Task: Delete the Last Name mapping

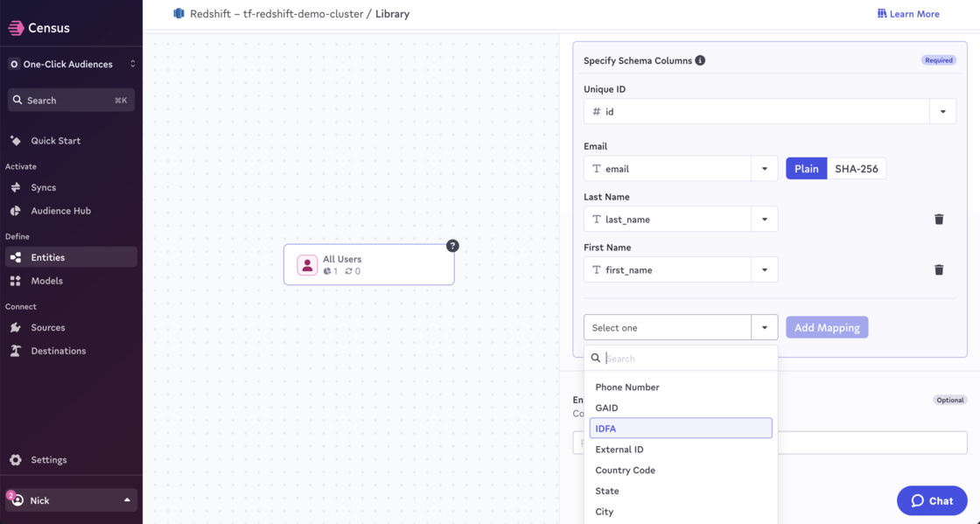Action: [x=939, y=220]
